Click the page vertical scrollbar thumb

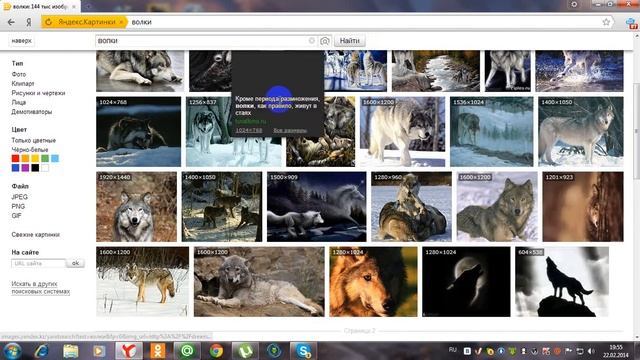(x=636, y=131)
